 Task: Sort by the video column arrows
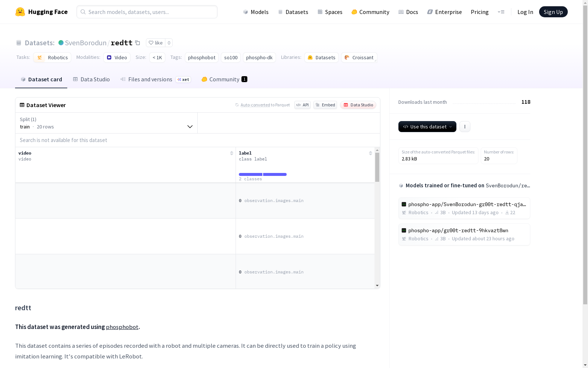(232, 153)
